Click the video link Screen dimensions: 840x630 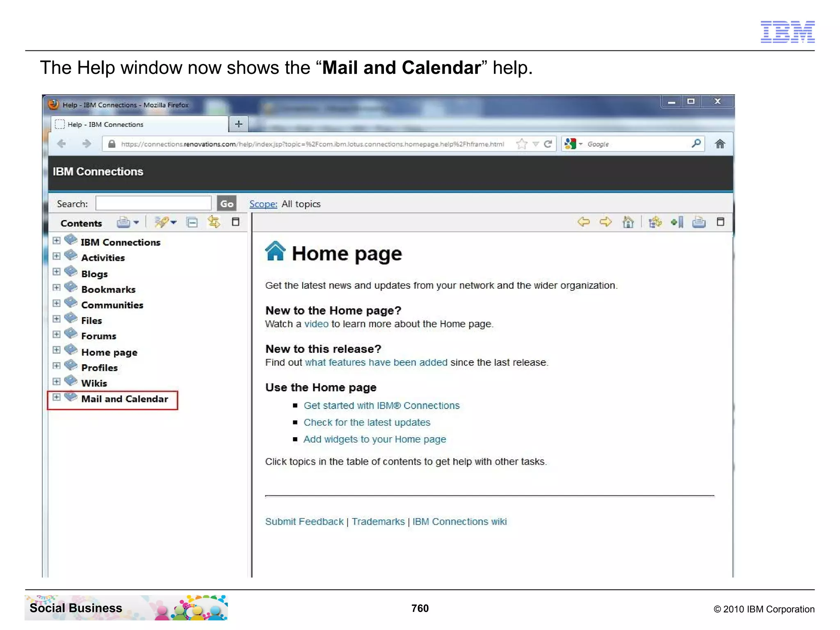316,324
